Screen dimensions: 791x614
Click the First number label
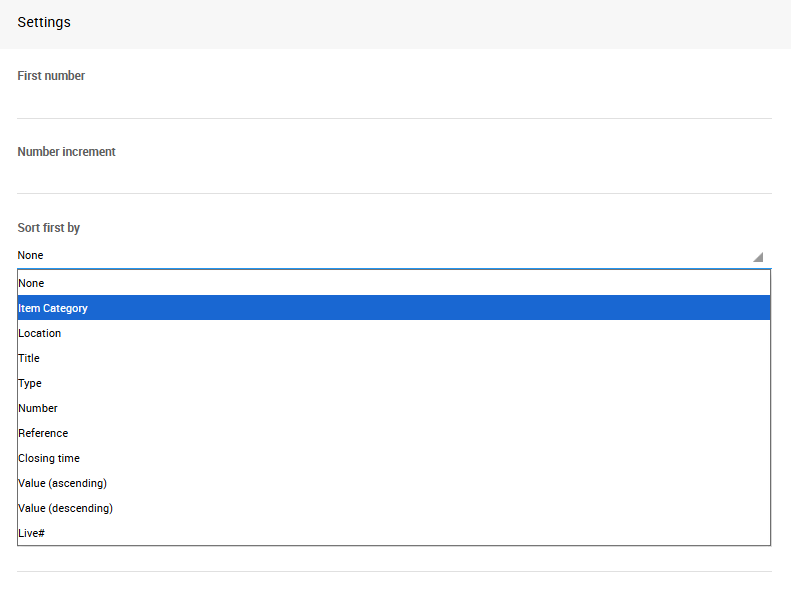[x=51, y=76]
